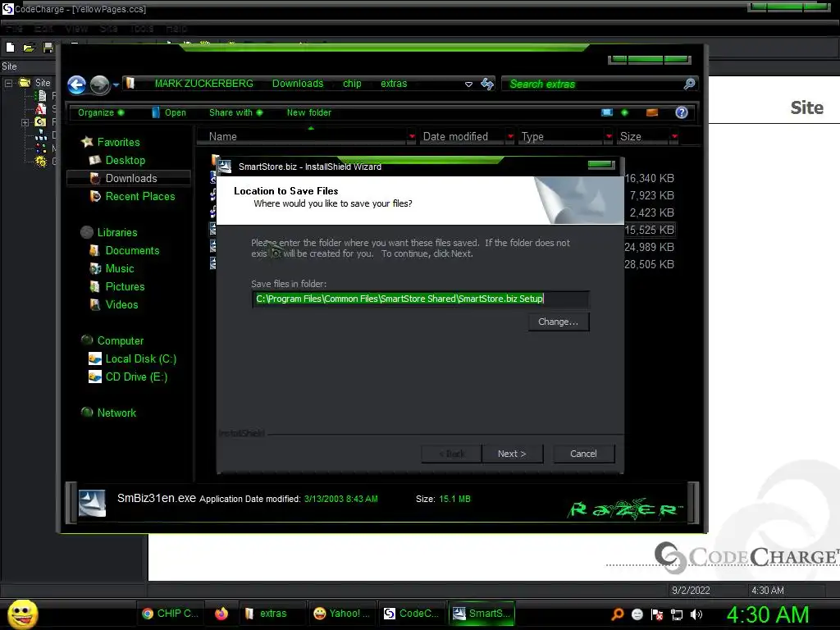This screenshot has width=840, height=630.
Task: Select the 16,340 KB file size cell
Action: pyautogui.click(x=650, y=178)
